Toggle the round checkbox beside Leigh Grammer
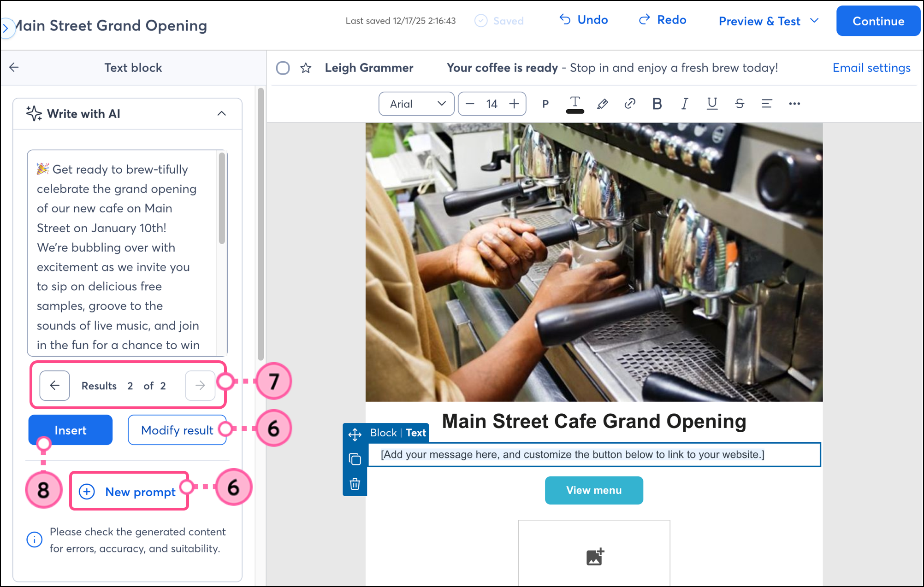 tap(283, 68)
